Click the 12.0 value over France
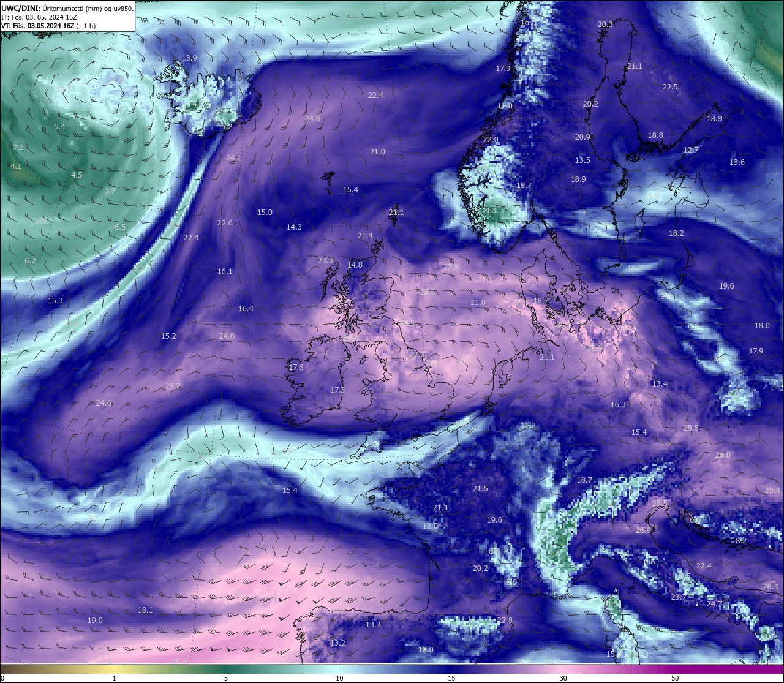This screenshot has width=784, height=683. point(430,526)
